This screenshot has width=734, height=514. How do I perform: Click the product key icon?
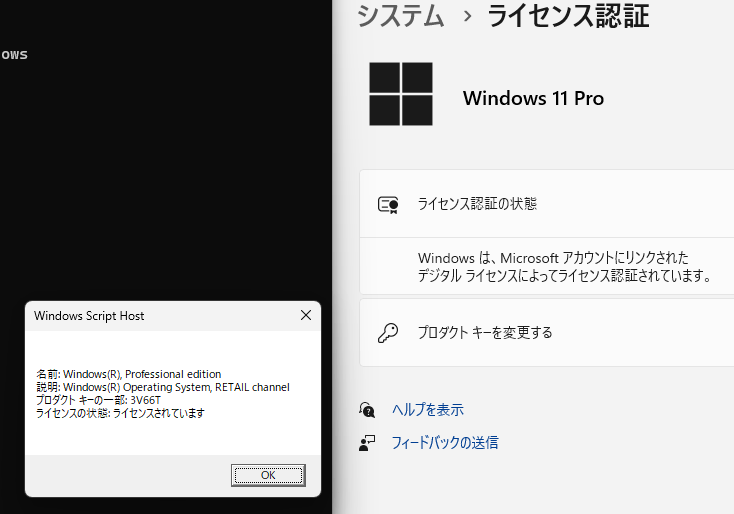pos(388,333)
